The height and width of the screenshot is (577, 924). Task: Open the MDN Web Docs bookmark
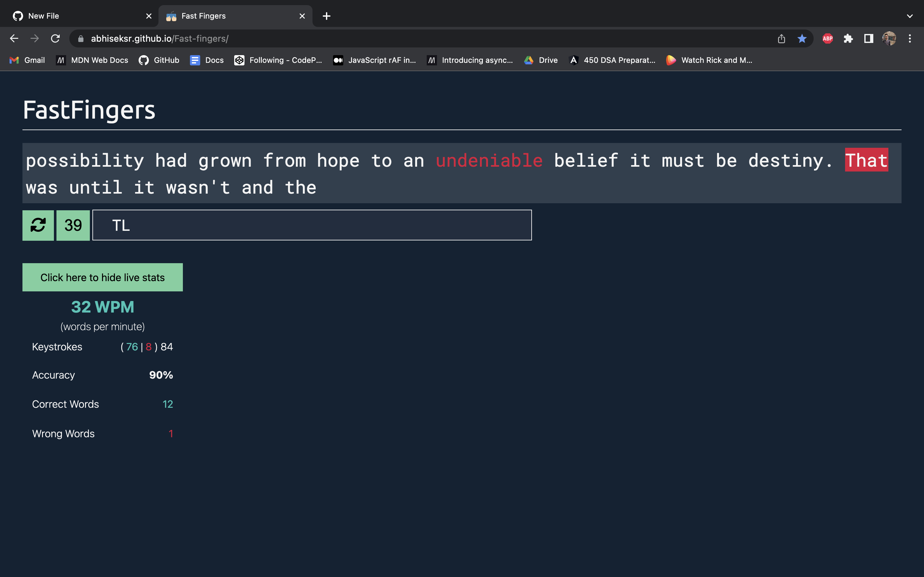[x=92, y=60]
